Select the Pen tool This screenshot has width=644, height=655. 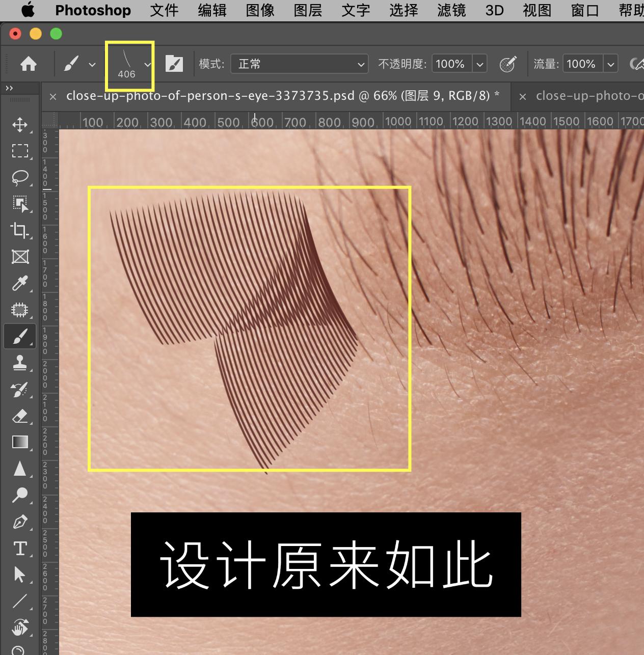(x=20, y=522)
